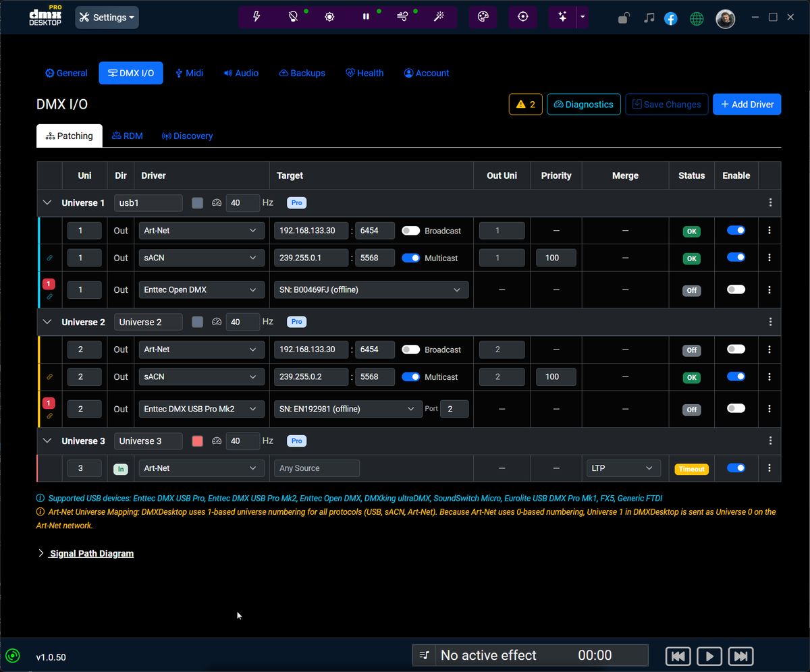
Task: Click the skip-to-next button in transport bar
Action: click(x=740, y=656)
